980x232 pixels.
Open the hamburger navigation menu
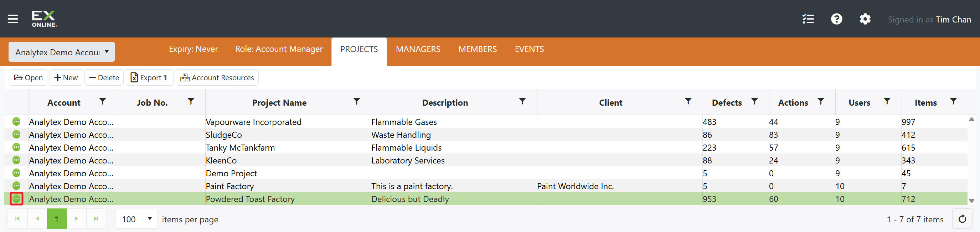[x=13, y=19]
